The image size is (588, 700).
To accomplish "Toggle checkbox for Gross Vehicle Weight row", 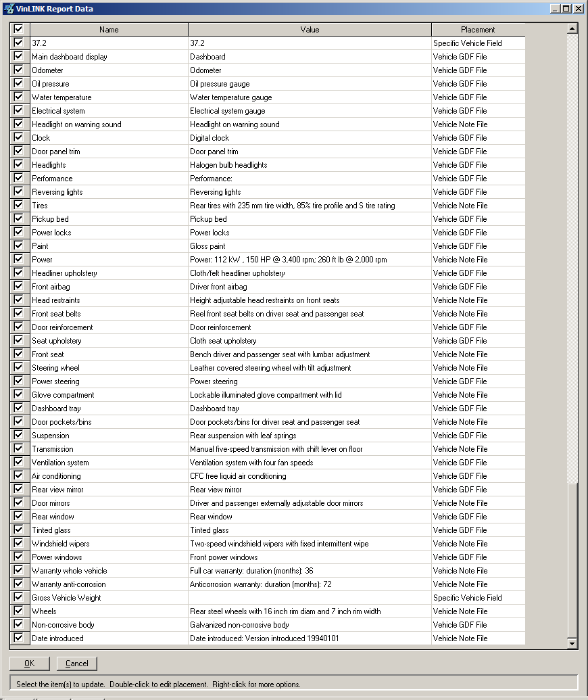I will click(x=18, y=598).
